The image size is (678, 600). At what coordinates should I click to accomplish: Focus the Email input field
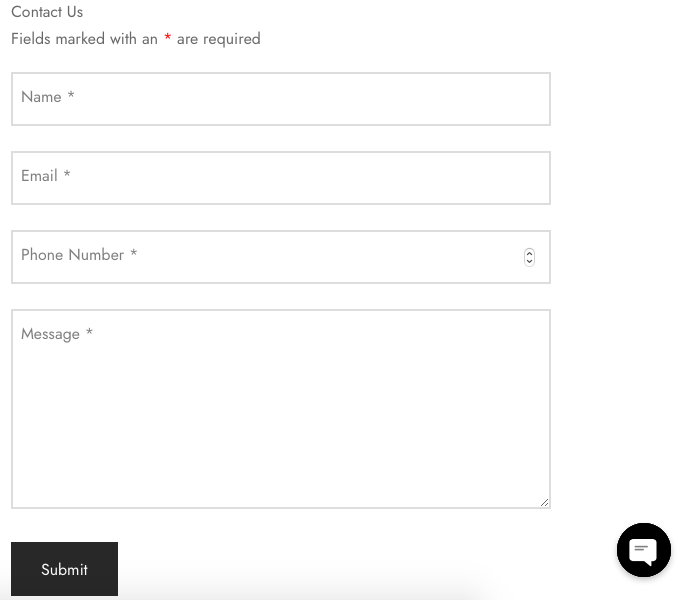[x=281, y=178]
